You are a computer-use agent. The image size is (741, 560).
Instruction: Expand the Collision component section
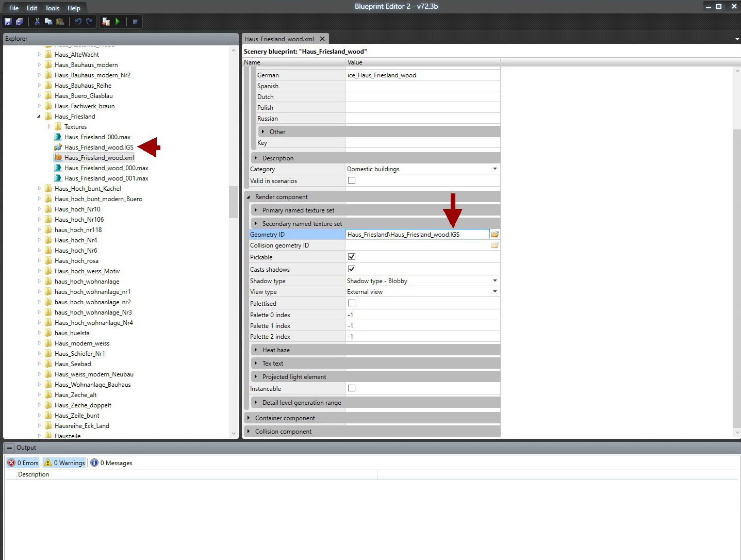(x=249, y=432)
